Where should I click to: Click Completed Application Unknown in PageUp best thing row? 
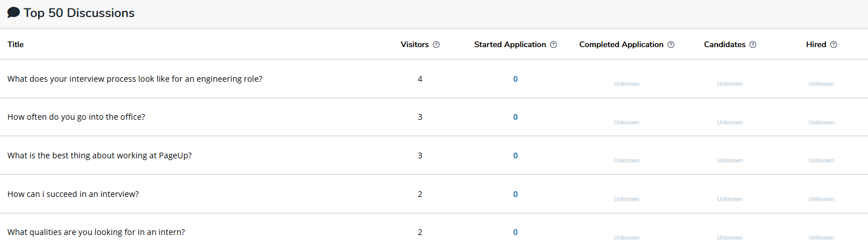(627, 161)
